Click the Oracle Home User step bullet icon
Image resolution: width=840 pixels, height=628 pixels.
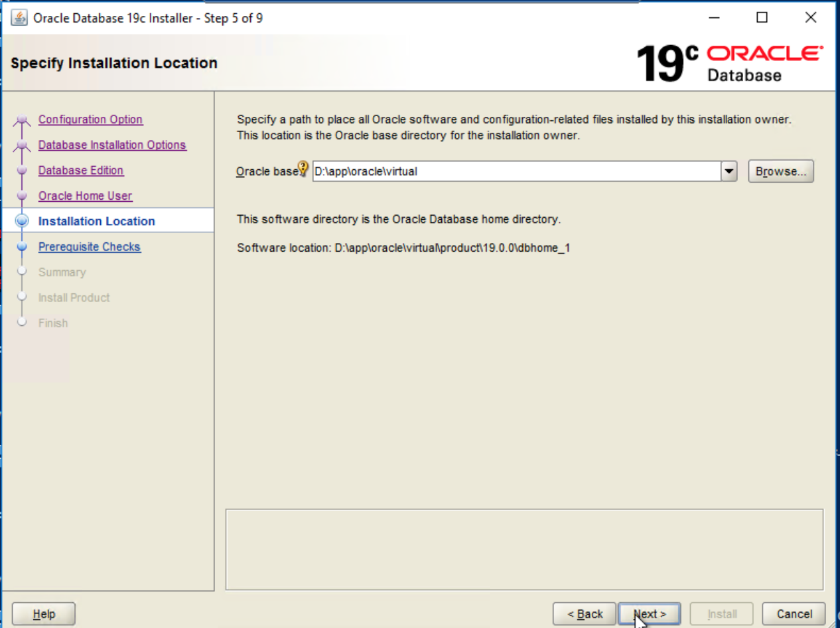coord(22,196)
